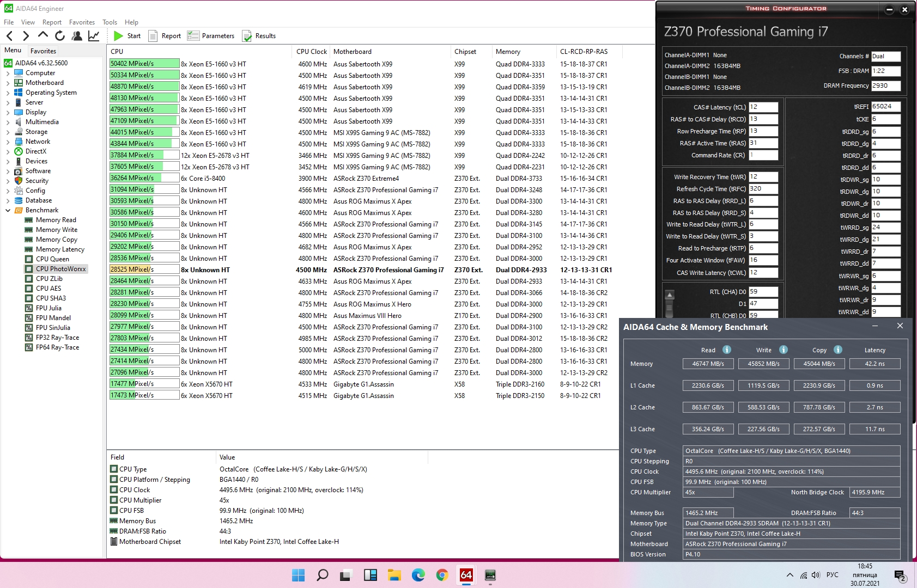This screenshot has height=588, width=917.
Task: Open Windows Start menu
Action: click(x=298, y=575)
